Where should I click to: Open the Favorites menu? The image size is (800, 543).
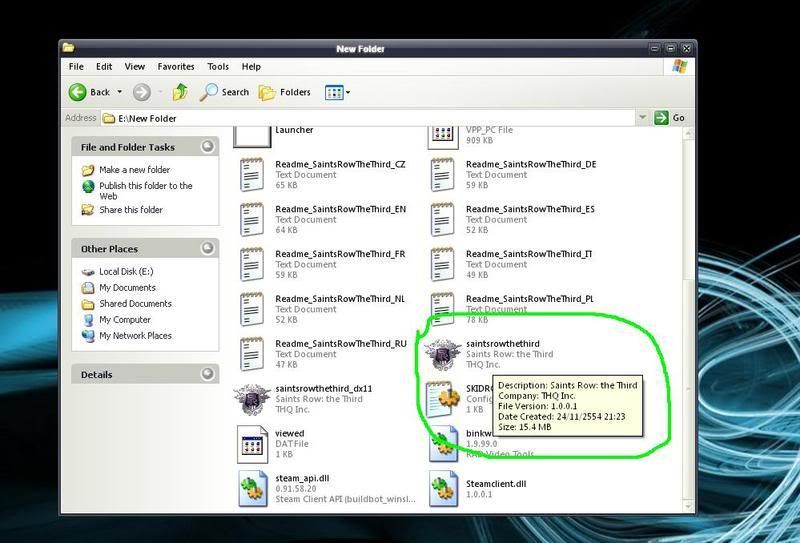(176, 66)
